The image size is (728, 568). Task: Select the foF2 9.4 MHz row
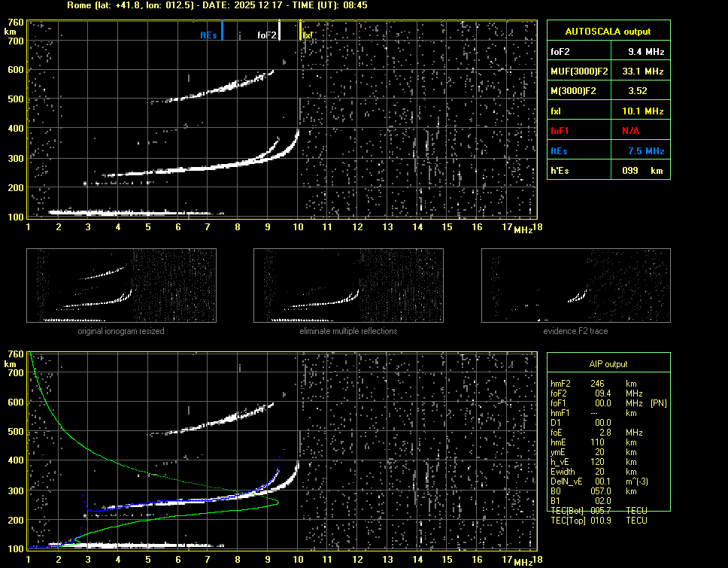pyautogui.click(x=608, y=52)
